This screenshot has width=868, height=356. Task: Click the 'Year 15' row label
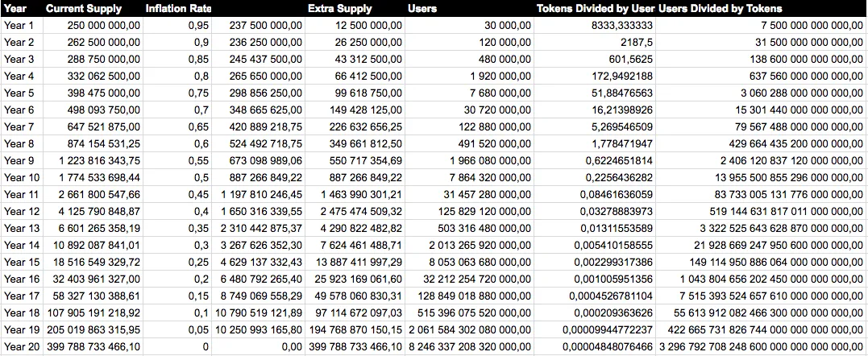(x=22, y=262)
